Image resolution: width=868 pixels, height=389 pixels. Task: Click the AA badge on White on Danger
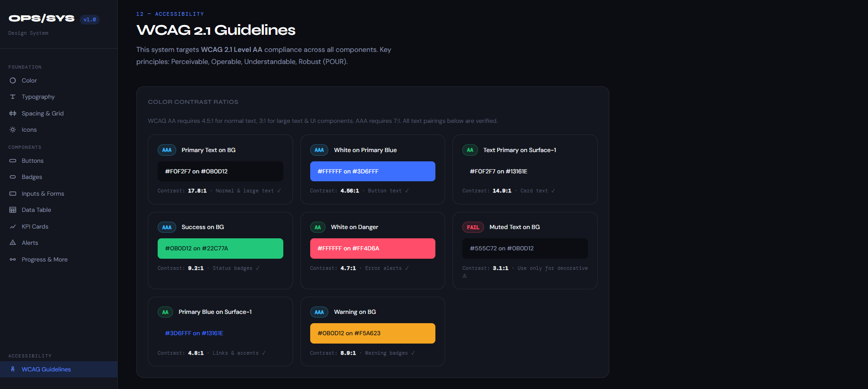coord(318,227)
